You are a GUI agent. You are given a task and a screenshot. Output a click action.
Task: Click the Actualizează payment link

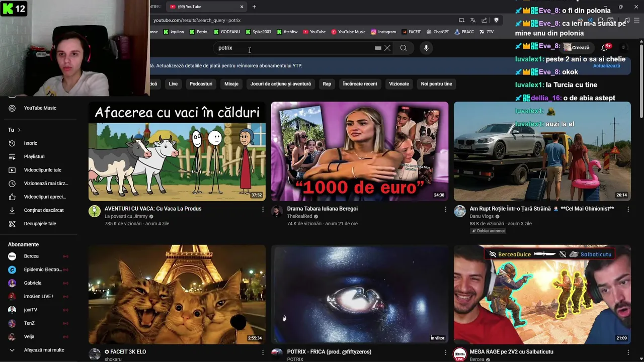pyautogui.click(x=607, y=66)
